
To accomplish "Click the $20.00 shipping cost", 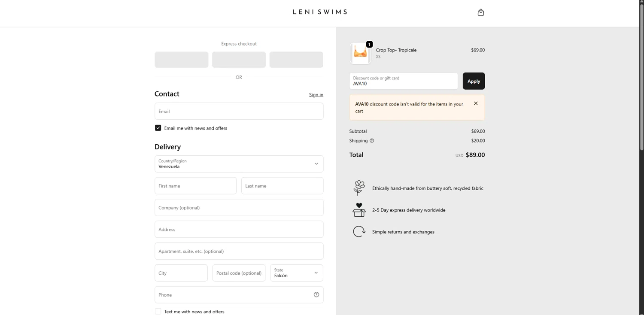I will pos(478,141).
